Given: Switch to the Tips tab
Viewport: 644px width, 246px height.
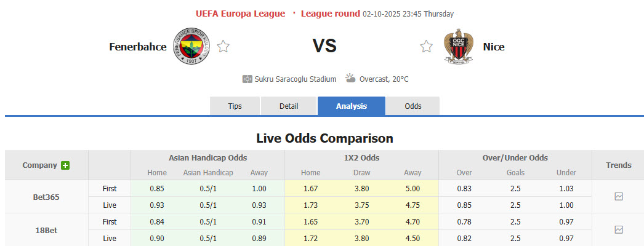Looking at the screenshot, I should point(235,106).
